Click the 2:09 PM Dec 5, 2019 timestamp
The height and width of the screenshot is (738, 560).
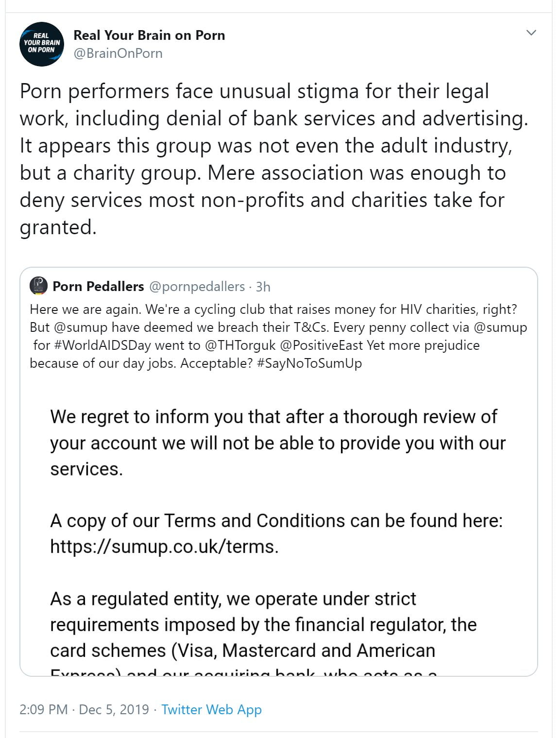pos(84,709)
